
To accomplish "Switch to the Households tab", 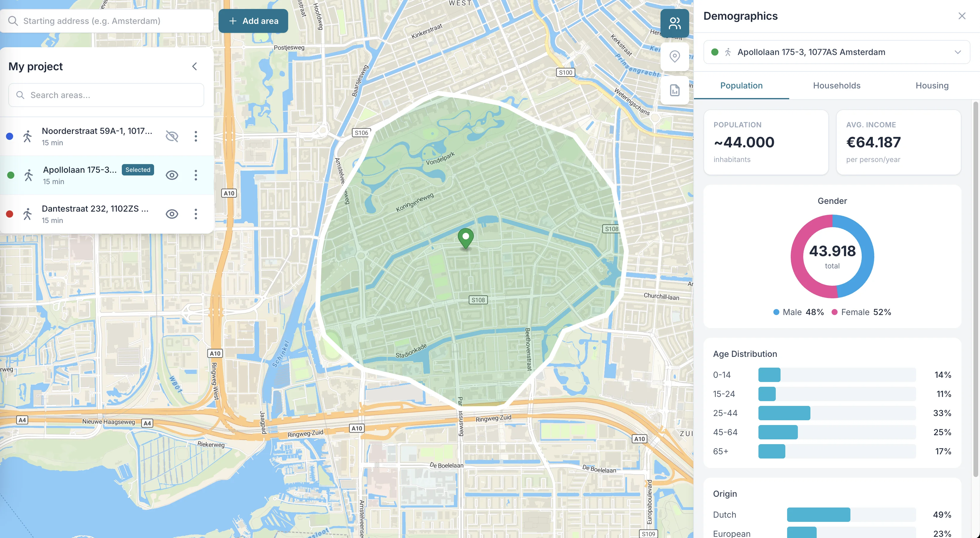I will 836,86.
